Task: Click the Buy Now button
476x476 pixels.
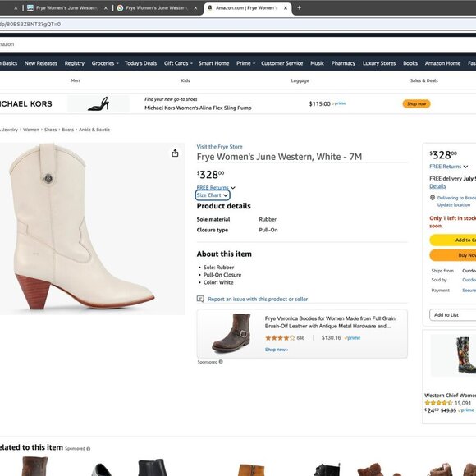Action: 453,255
